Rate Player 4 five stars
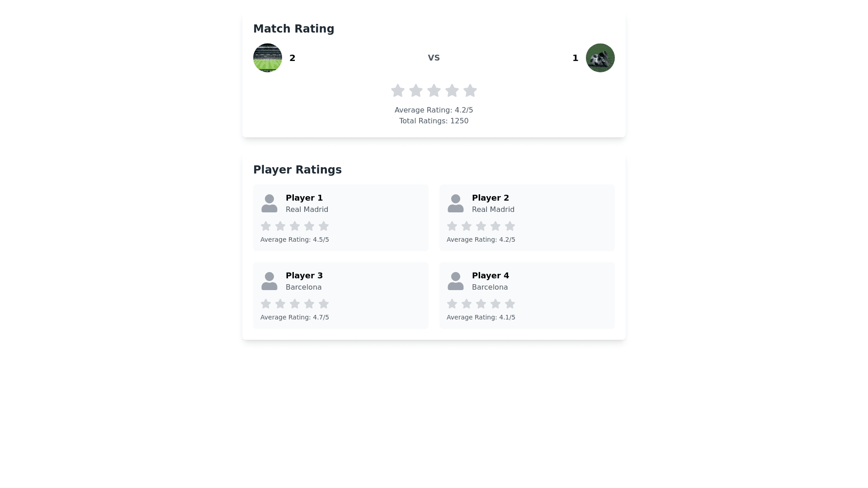Viewport: 868px width, 488px height. [510, 304]
